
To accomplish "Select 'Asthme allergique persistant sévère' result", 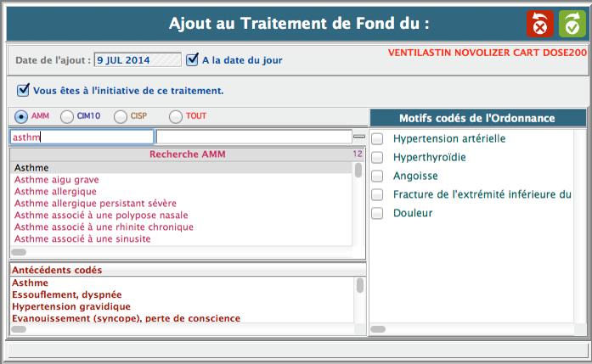I will [x=95, y=204].
